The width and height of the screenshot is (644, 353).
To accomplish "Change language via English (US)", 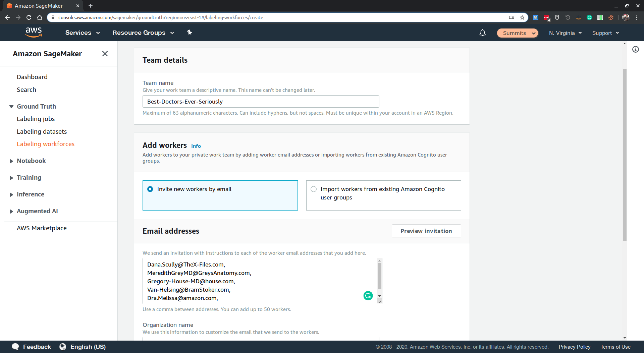I will click(x=88, y=347).
